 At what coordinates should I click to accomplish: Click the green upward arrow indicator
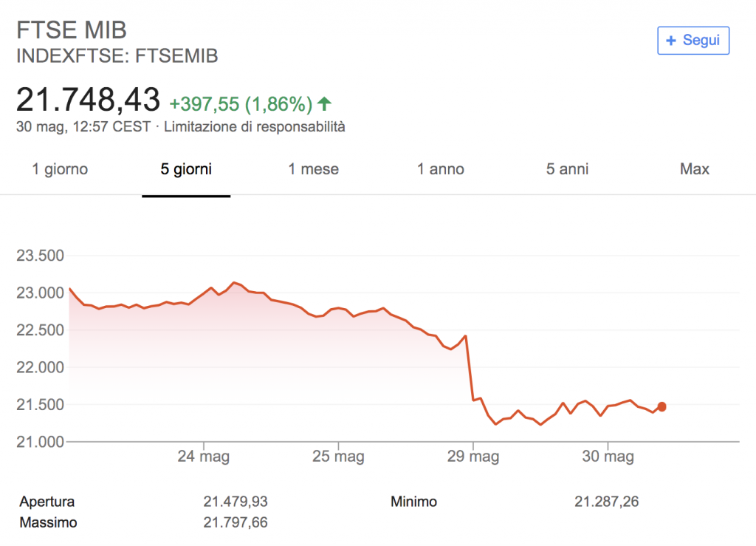(325, 103)
